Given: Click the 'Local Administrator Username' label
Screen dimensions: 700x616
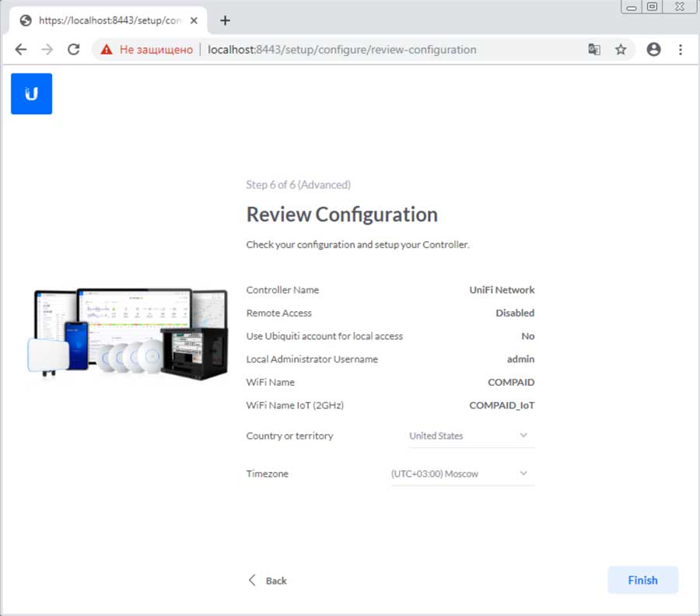Looking at the screenshot, I should 312,359.
